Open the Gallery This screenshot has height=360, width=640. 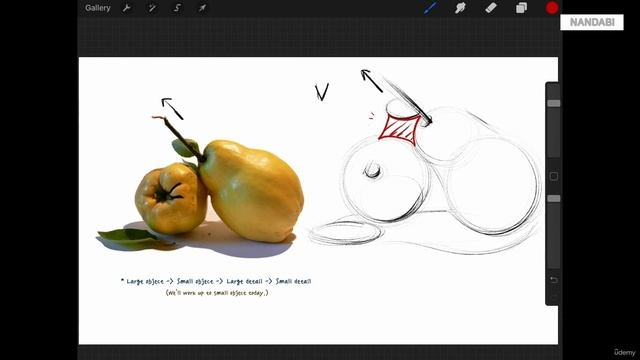[x=98, y=8]
